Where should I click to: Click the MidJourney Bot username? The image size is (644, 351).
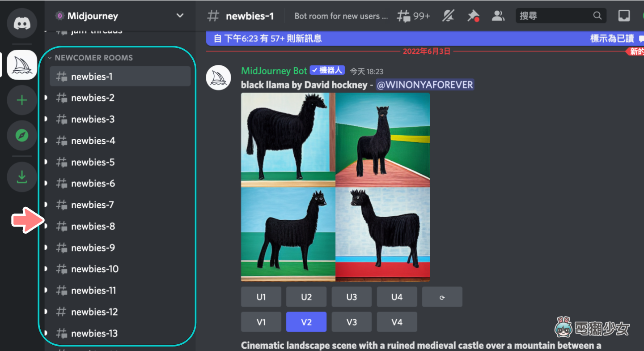(274, 71)
